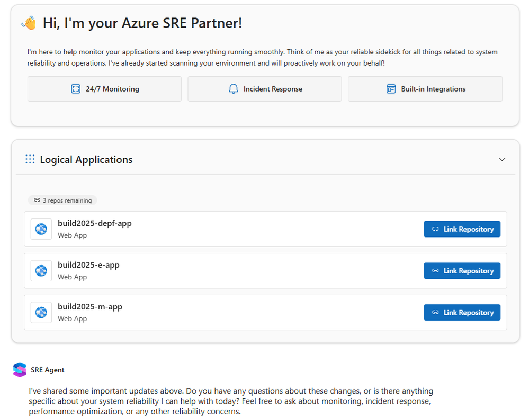The image size is (529, 420).
Task: Click the 24/7 Monitoring scan icon
Action: point(76,89)
